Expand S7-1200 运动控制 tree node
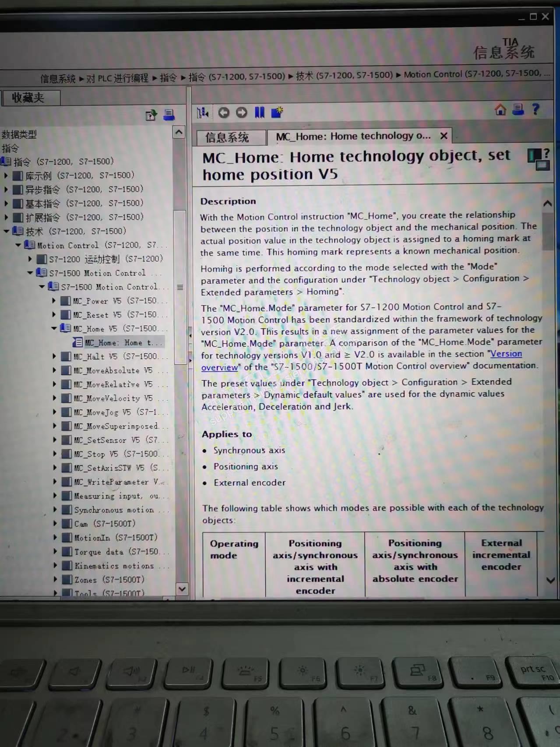This screenshot has width=560, height=747. tap(30, 259)
